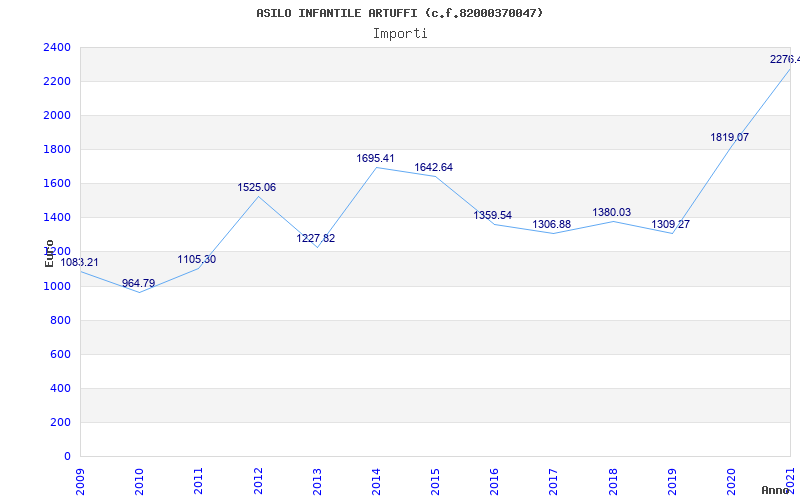Select the data label 1105.30

click(197, 260)
